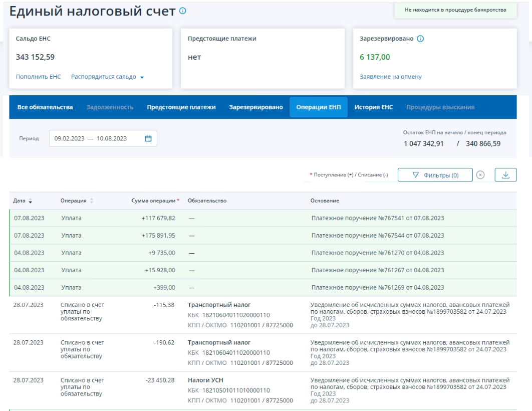The width and height of the screenshot is (532, 411).
Task: Click info icon next to Единый налоговый счет
Action: [183, 12]
